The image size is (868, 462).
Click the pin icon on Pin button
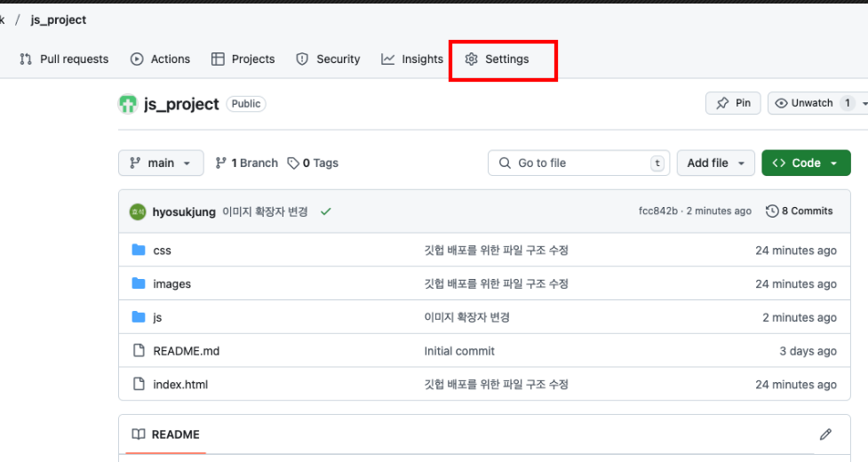pos(722,103)
